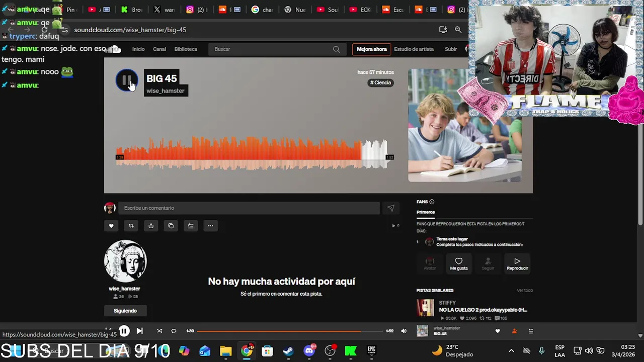Viewport: 644px width, 362px height.
Task: Mute audio with the player volume icon
Action: pyautogui.click(x=404, y=331)
